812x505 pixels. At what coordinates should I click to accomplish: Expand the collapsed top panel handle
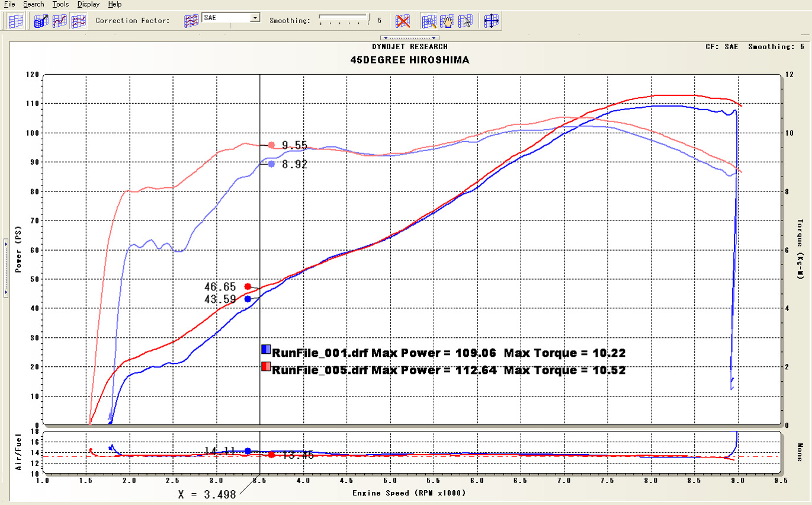(405, 38)
